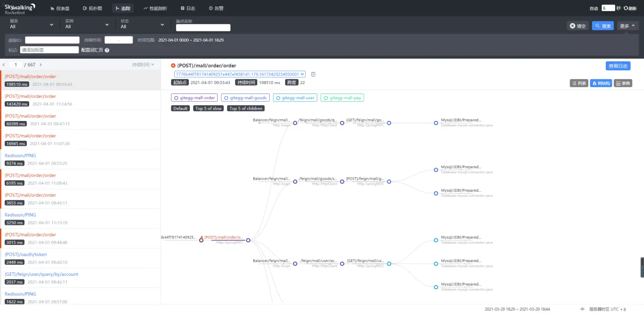Toggle the gitegg-mall-user service legend
Viewport: 644px width, 314px height.
295,98
